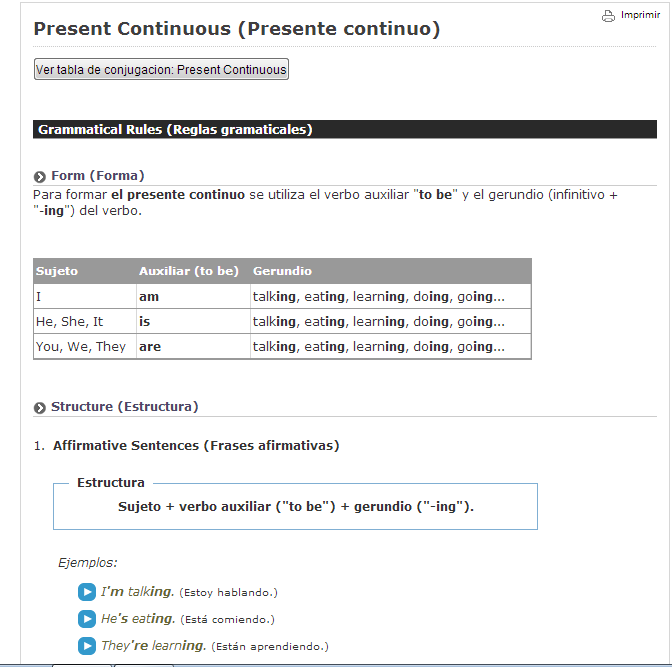This screenshot has width=672, height=667.
Task: Play audio for "They're learning" example
Action: click(x=87, y=646)
